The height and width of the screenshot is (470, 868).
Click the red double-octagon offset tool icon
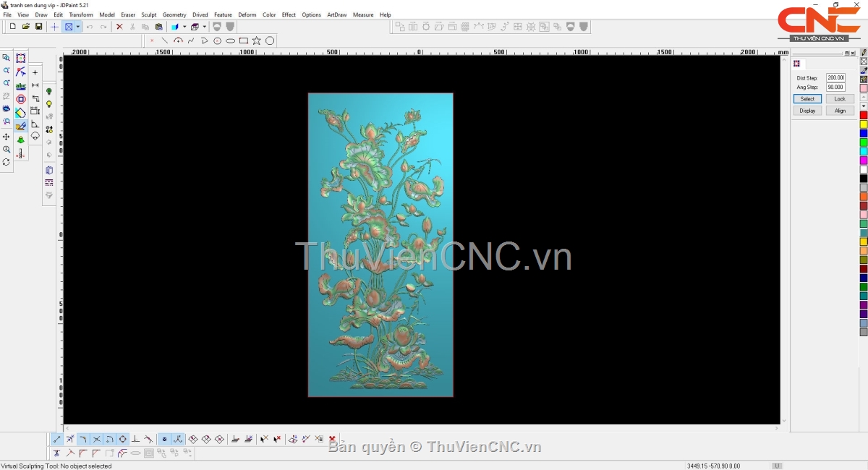21,99
